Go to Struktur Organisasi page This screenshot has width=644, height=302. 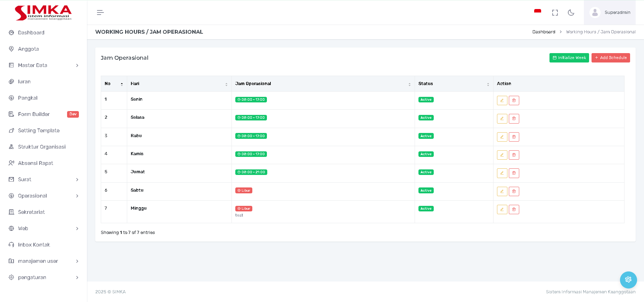(42, 147)
